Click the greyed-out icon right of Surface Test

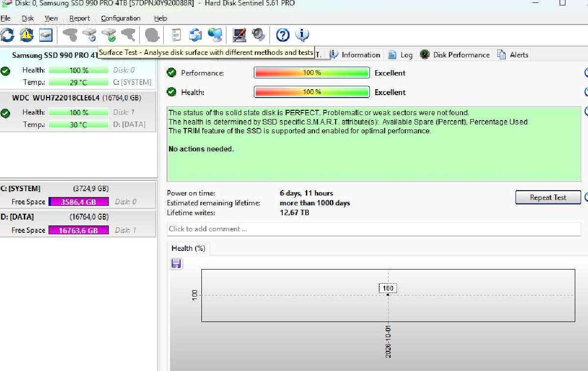click(x=128, y=35)
